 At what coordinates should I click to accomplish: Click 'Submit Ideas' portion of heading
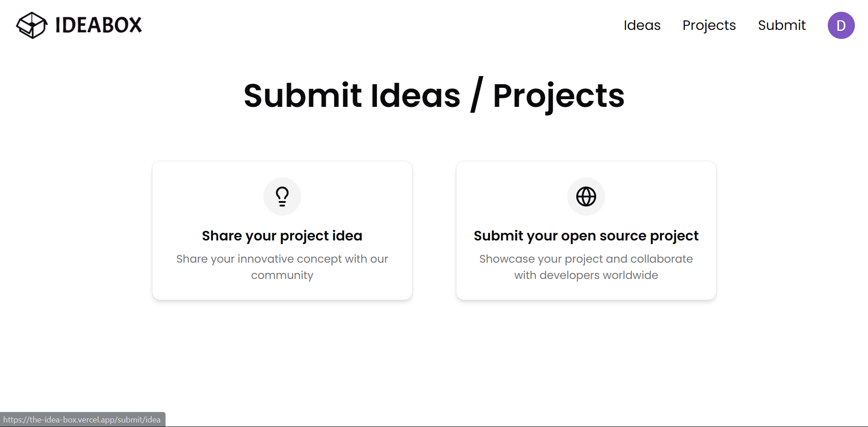(x=352, y=96)
